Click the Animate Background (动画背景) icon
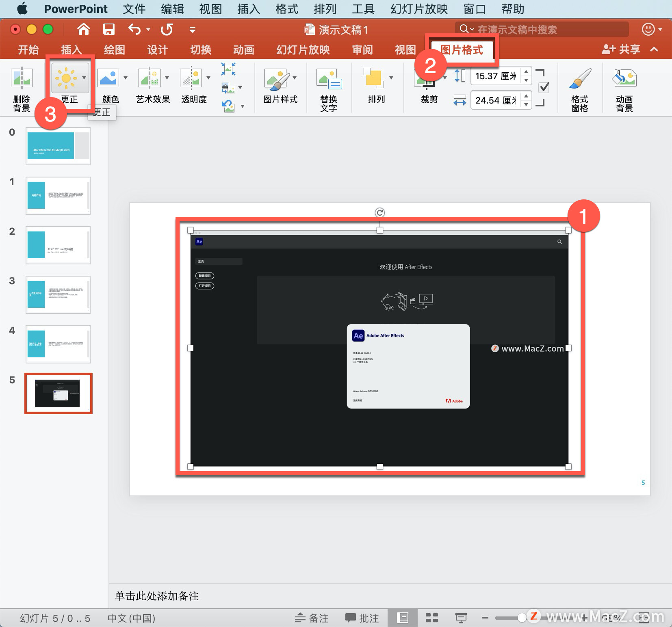This screenshot has height=627, width=672. pyautogui.click(x=624, y=78)
